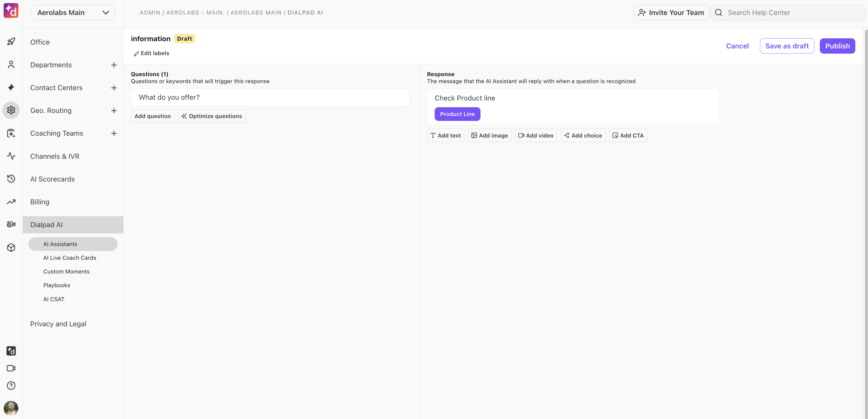Screen dimensions: 868x419
Task: Click the Draft status badge
Action: [184, 39]
